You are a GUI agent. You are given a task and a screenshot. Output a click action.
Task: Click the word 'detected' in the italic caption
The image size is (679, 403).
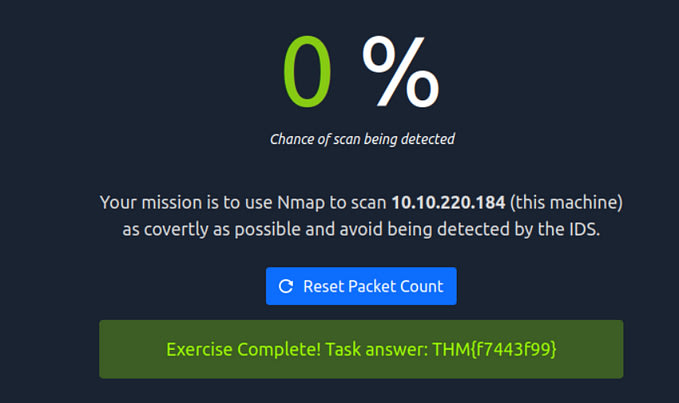click(428, 139)
